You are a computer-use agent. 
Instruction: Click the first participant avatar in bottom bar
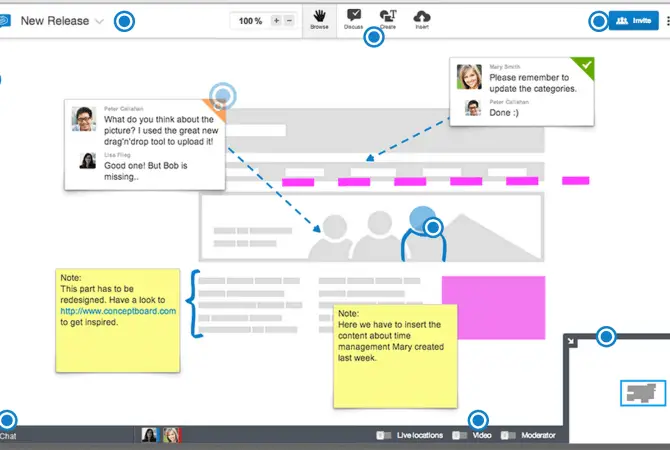(149, 435)
